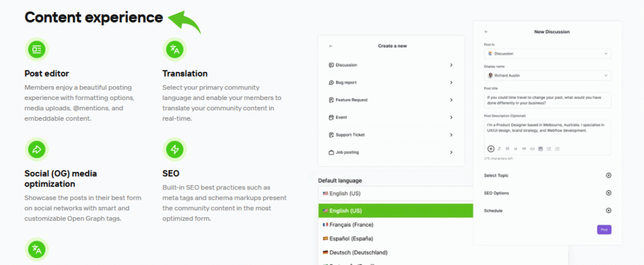Choose Feature Request in create menu
This screenshot has width=644, height=265.
coord(391,100)
